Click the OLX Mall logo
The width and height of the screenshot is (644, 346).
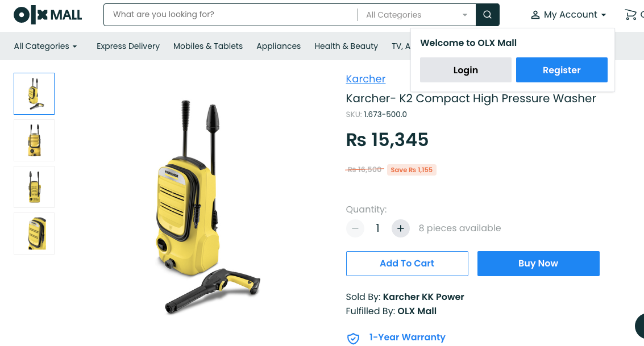(x=48, y=15)
